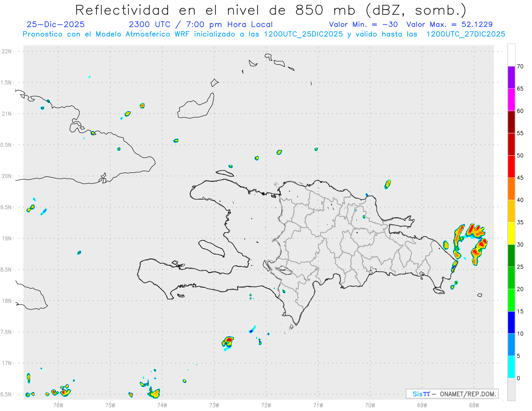The width and height of the screenshot is (532, 411).
Task: Click the latitude label '20N'
Action: [x=7, y=176]
